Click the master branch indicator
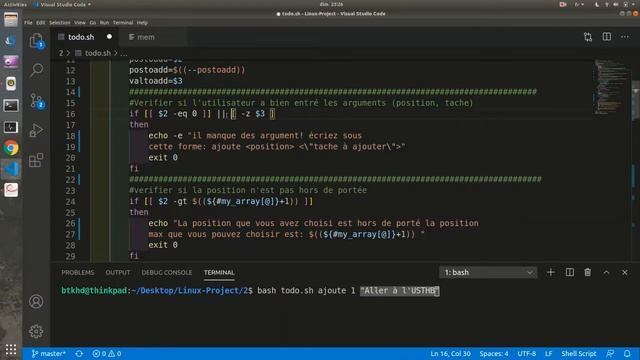This screenshot has width=640, height=360. click(x=49, y=353)
